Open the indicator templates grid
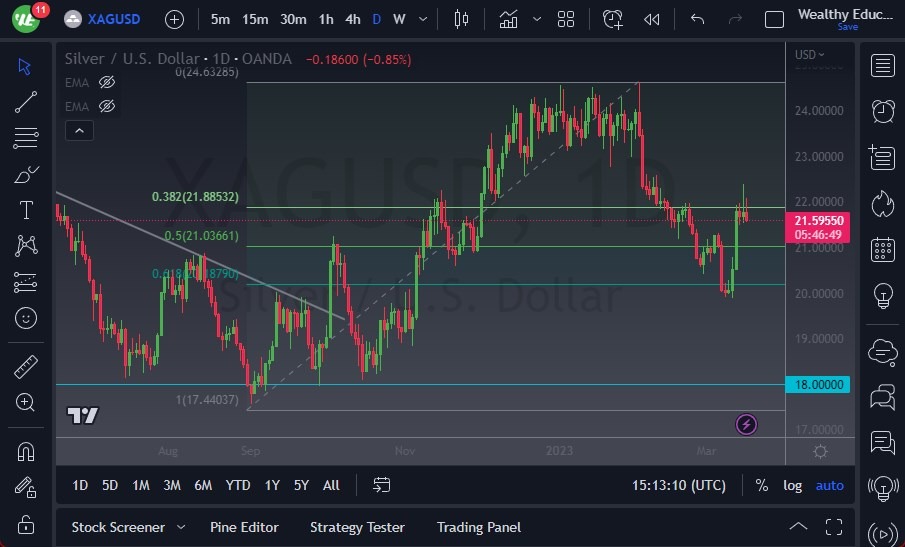 (x=566, y=20)
